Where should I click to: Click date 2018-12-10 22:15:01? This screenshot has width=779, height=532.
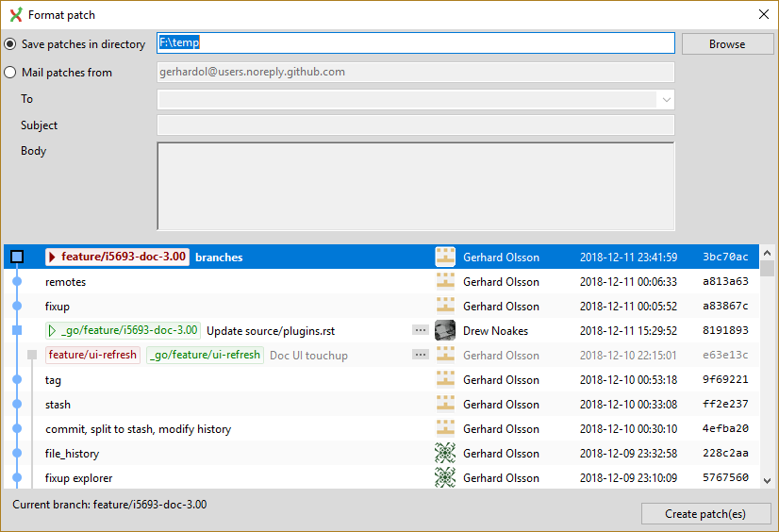(628, 356)
